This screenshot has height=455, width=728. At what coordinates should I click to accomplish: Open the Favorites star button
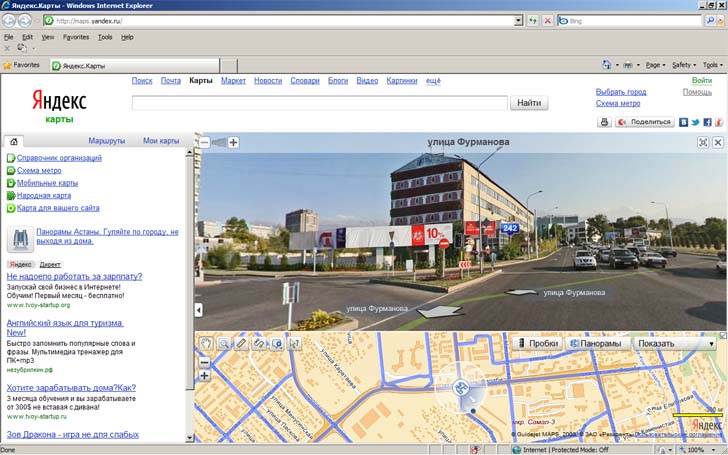coord(21,65)
